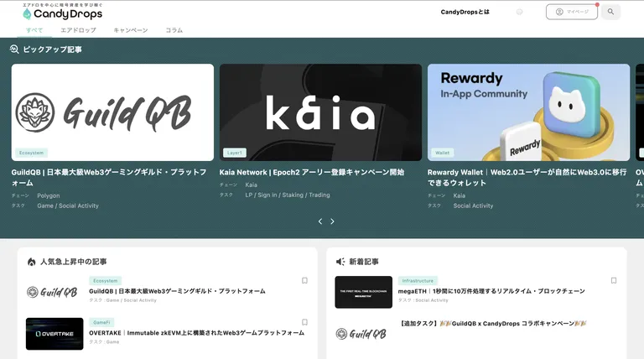Click the CandyDrops droplet logo

click(x=27, y=14)
